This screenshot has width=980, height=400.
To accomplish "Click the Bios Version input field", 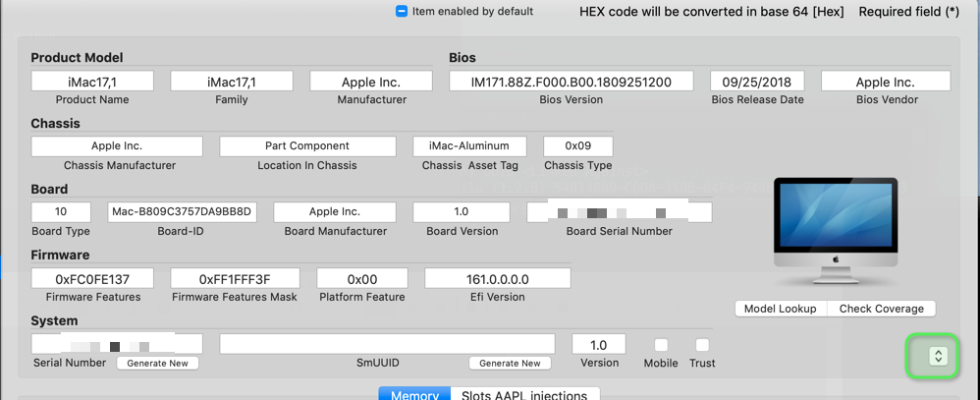I will [x=571, y=82].
